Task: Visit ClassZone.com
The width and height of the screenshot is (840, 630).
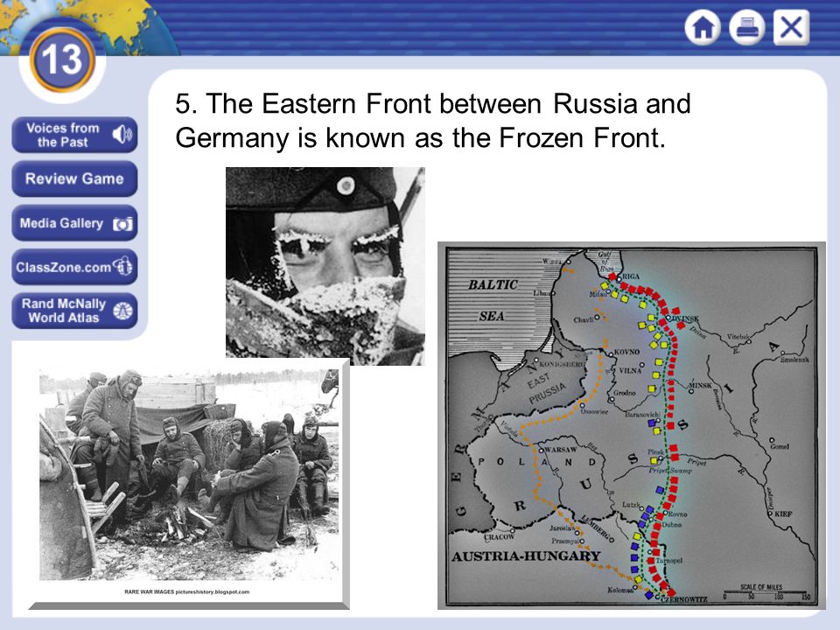Action: pos(74,267)
